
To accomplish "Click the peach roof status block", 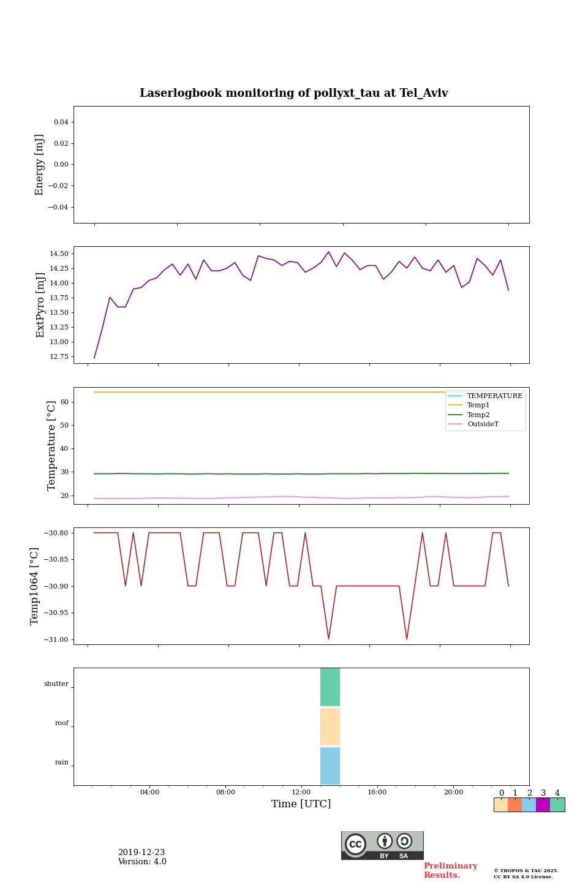I will click(330, 726).
